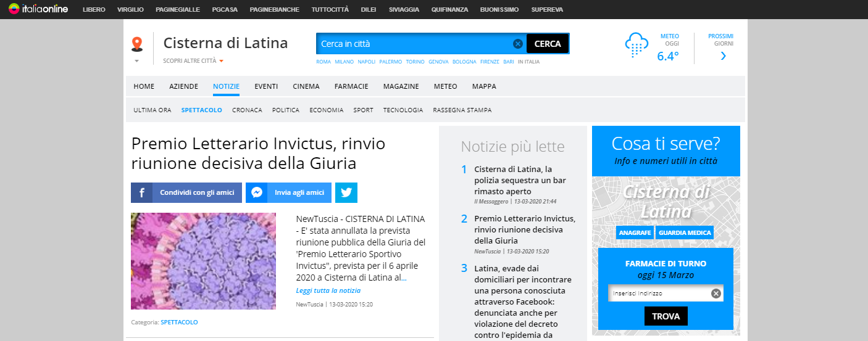Screen dimensions: 868x341
Task: Open the Scopri altre città dropdown
Action: coord(193,61)
